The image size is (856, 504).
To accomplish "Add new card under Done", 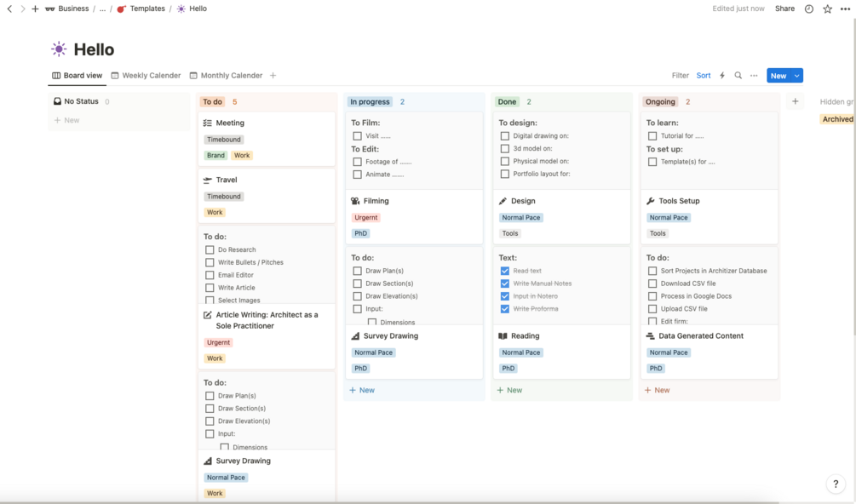I will click(509, 390).
